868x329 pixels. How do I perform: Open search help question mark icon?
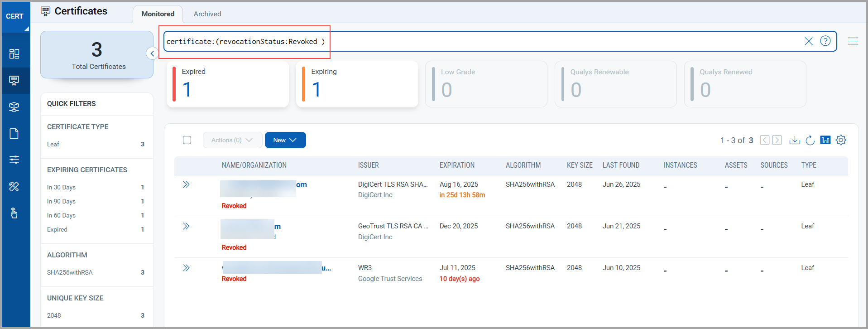pos(825,41)
